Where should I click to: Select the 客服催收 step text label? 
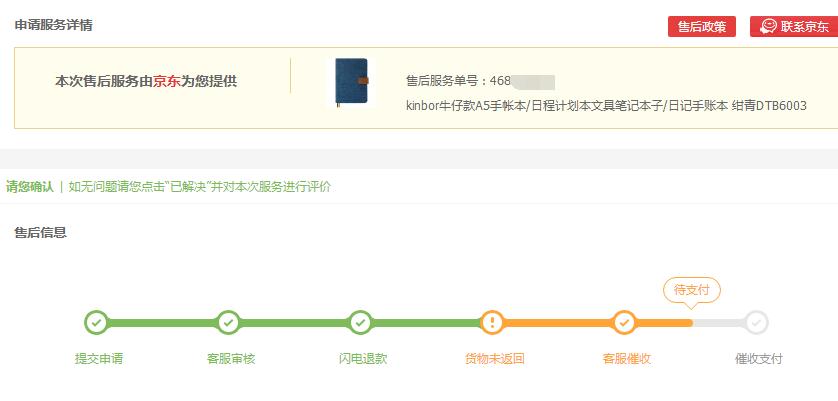click(627, 359)
